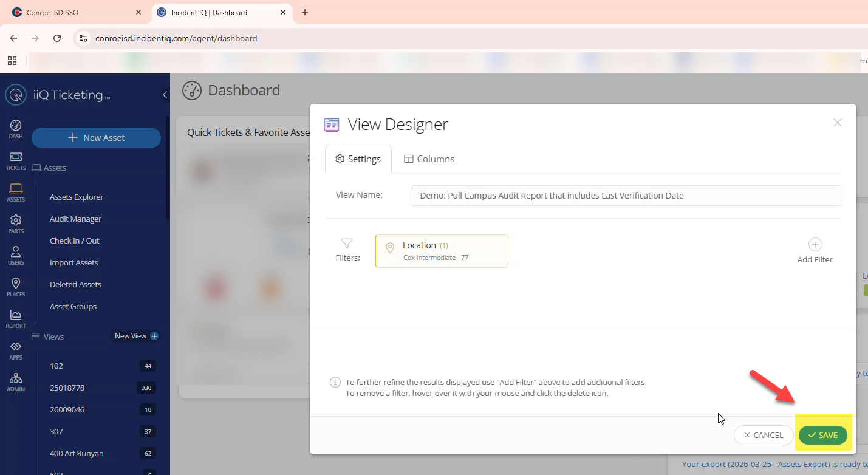The image size is (868, 475).
Task: Open the Admin hierarchy icon
Action: point(16,379)
